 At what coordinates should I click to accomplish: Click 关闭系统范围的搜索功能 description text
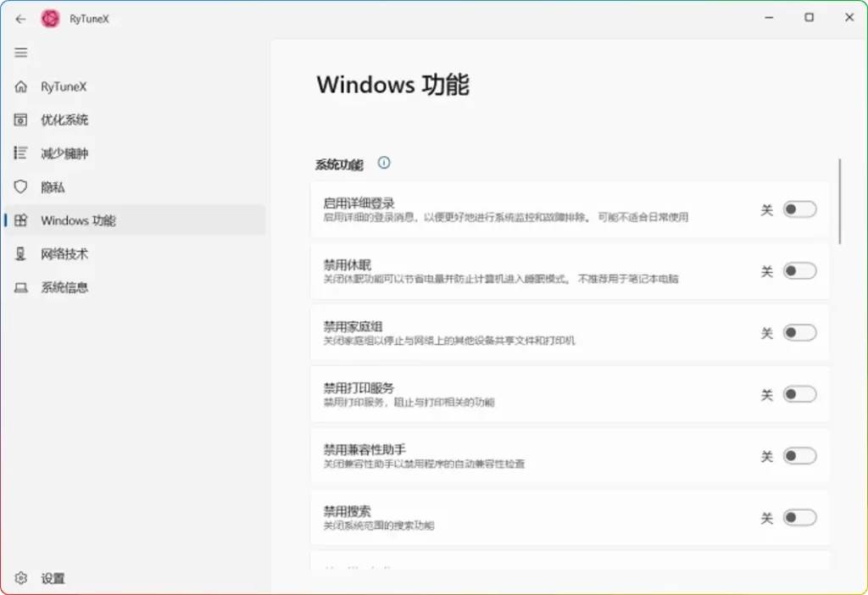(379, 525)
